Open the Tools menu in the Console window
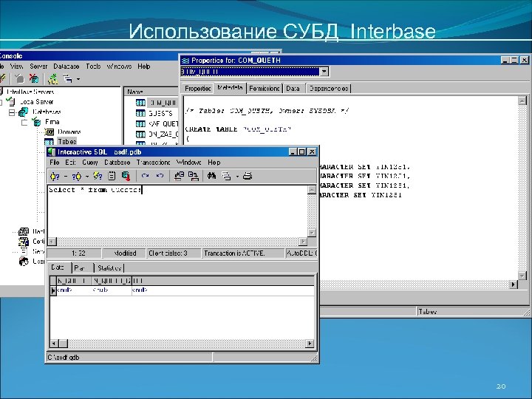 click(x=93, y=66)
